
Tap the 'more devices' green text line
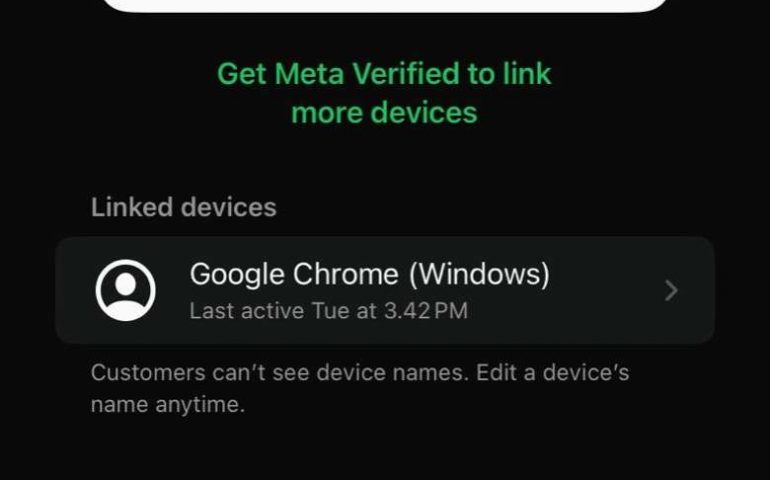[384, 113]
